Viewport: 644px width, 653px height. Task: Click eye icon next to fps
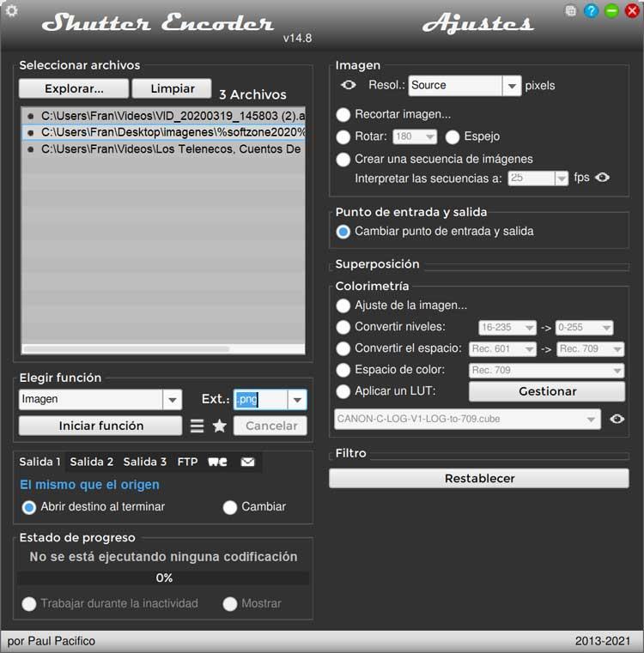(x=602, y=178)
